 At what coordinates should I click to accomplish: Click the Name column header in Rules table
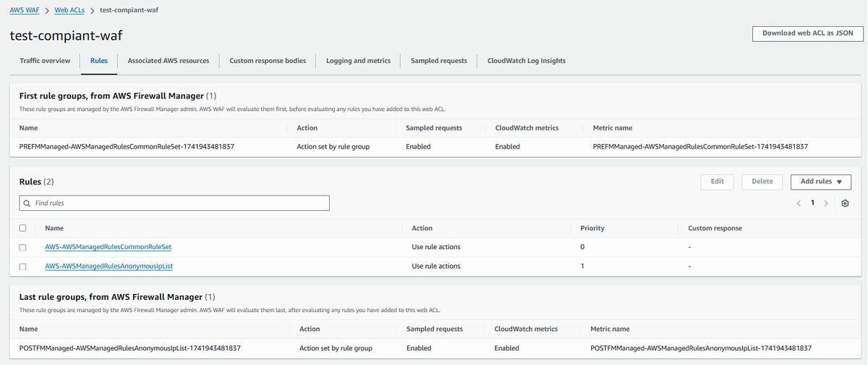pyautogui.click(x=54, y=228)
